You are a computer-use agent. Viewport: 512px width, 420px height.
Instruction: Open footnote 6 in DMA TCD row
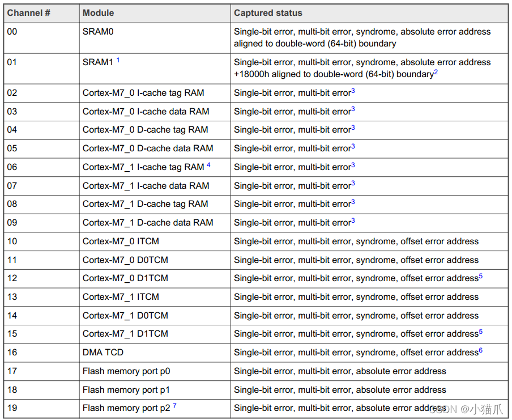pos(481,350)
